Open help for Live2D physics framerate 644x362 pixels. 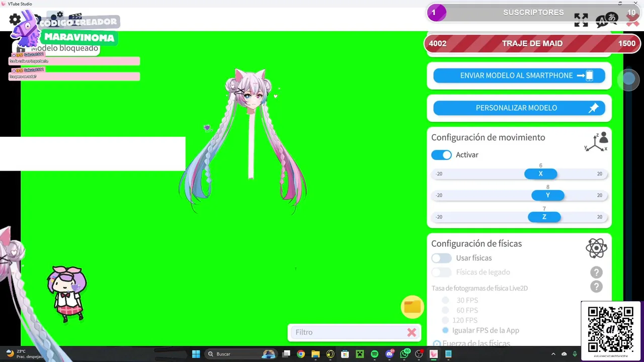[596, 287]
